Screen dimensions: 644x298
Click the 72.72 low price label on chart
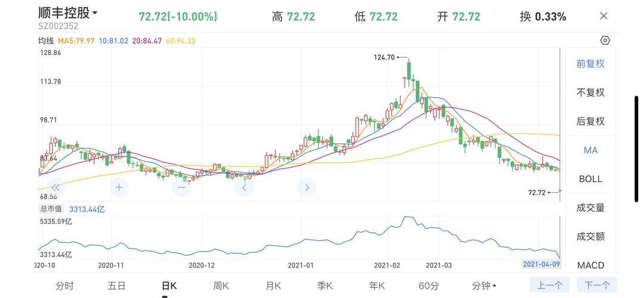click(x=537, y=192)
